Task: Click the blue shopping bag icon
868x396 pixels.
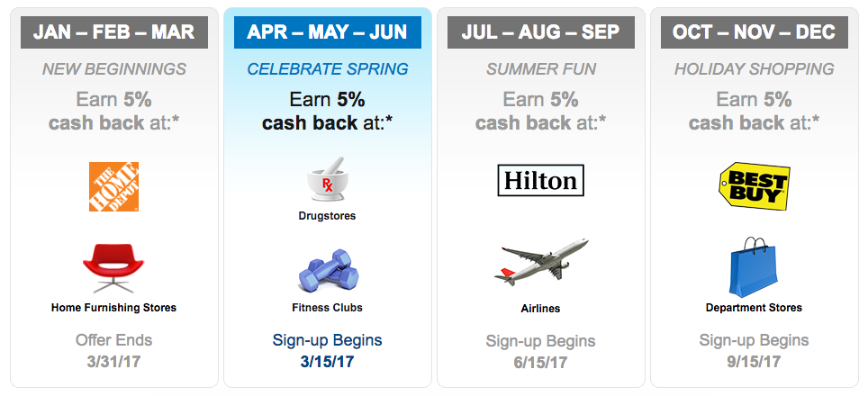Action: pos(754,266)
